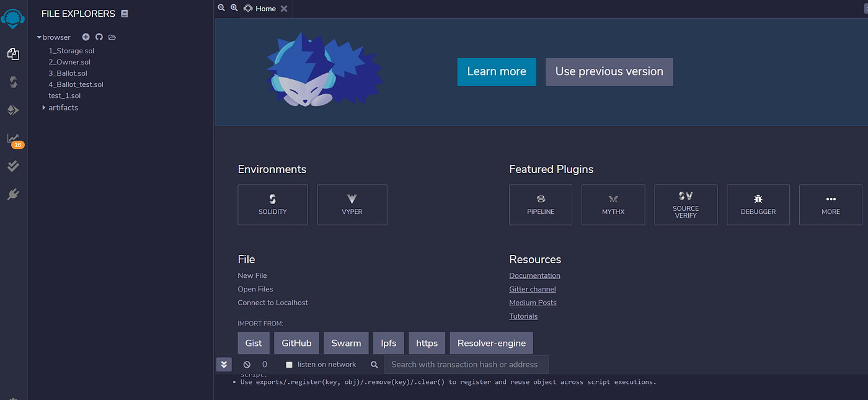868x400 pixels.
Task: Click Connect to Localhost link
Action: click(x=273, y=303)
